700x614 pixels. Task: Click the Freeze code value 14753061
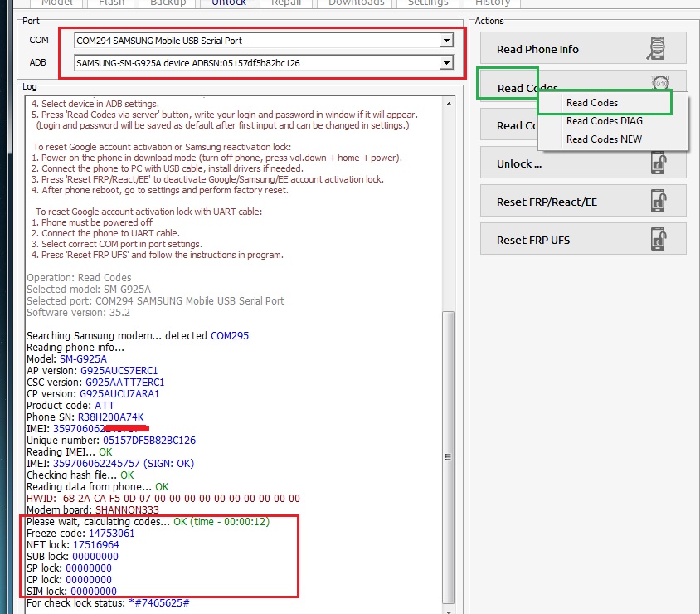[112, 534]
